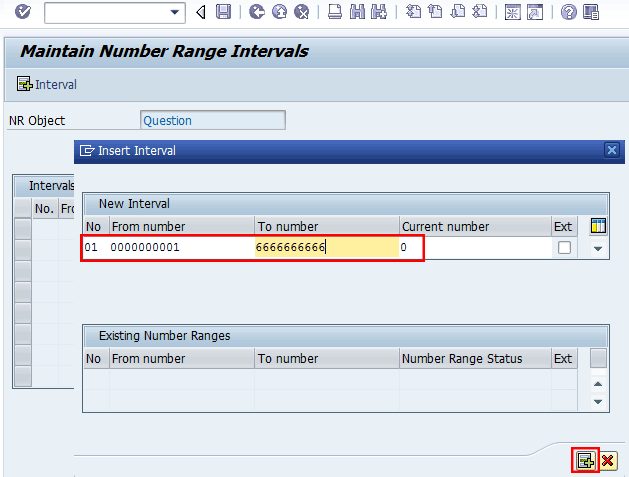Viewport: 629px width, 477px height.
Task: Click the From number field 0000000001
Action: 182,247
